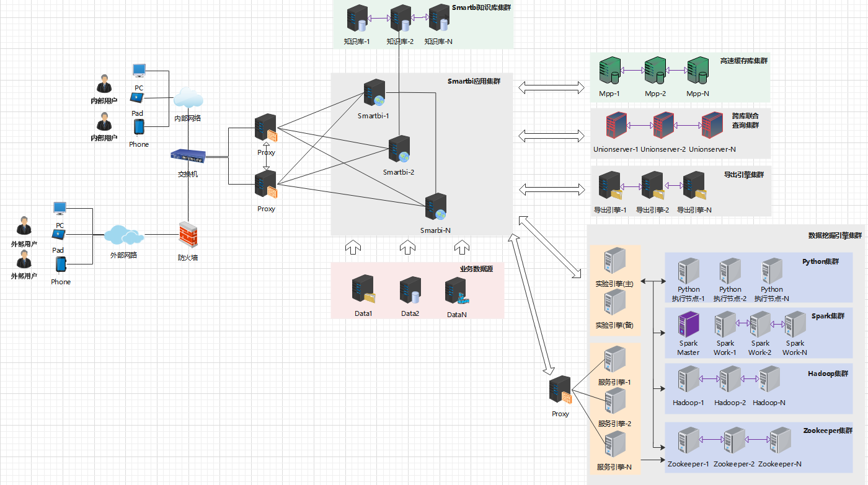Click the external users' Pad tablet icon
This screenshot has height=485, width=868.
tap(58, 235)
